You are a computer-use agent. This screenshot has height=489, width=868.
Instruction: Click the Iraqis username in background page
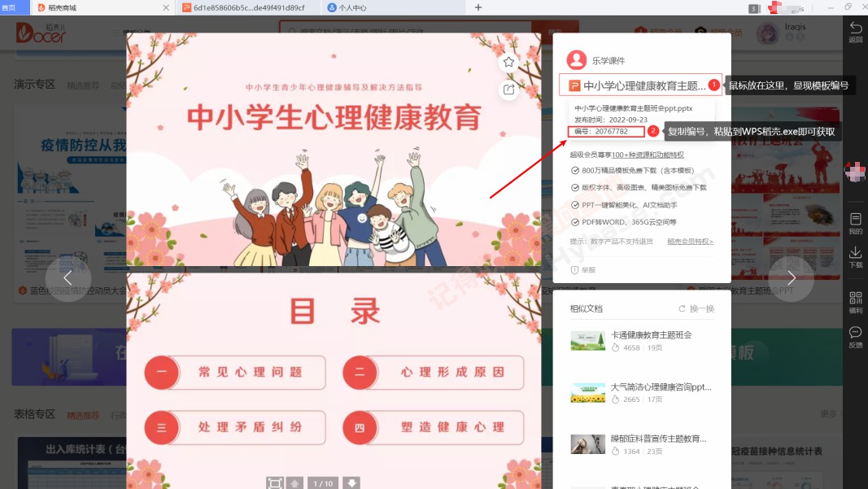795,27
